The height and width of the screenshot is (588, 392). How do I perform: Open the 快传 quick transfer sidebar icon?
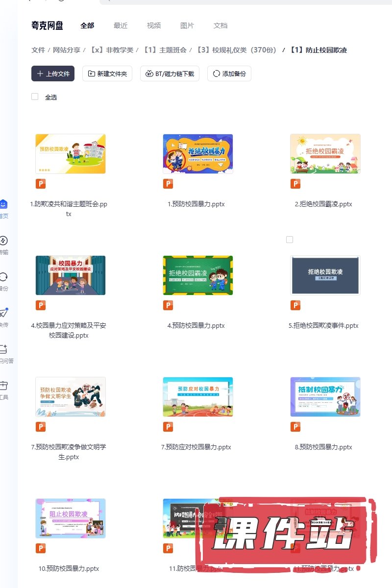tap(3, 313)
